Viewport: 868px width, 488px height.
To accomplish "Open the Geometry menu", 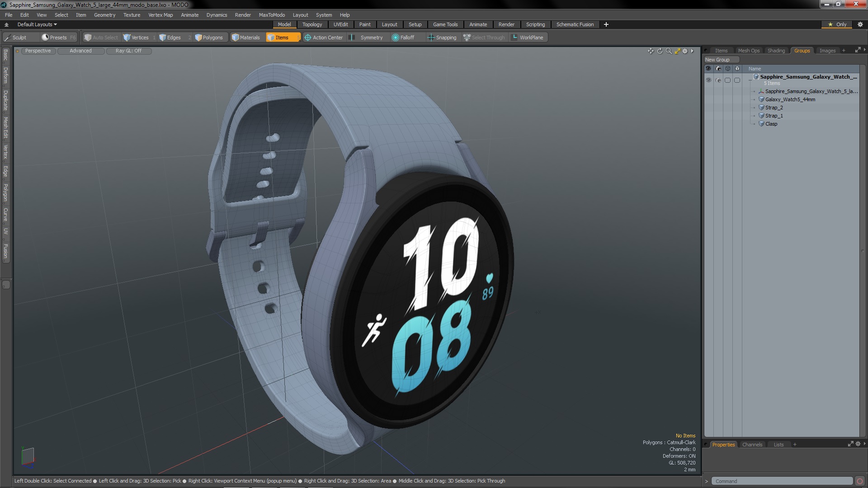I will (104, 15).
